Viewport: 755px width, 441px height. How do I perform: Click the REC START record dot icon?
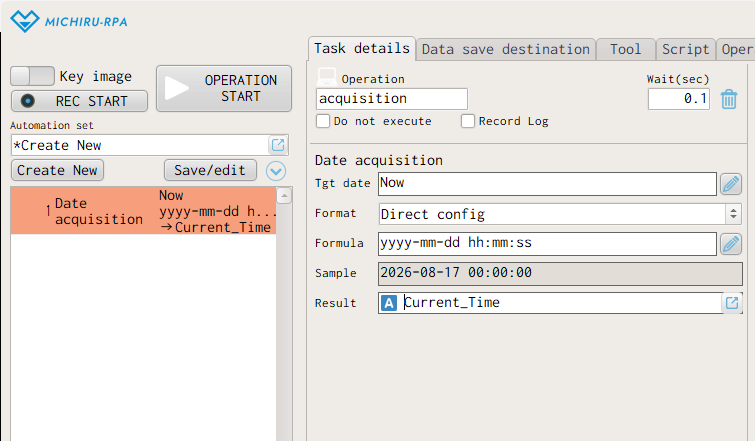28,101
